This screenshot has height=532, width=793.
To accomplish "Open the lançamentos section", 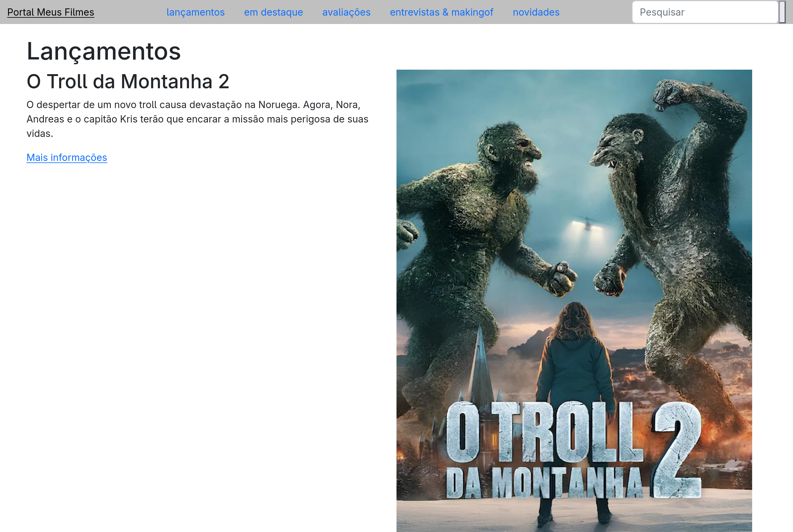I will (196, 12).
